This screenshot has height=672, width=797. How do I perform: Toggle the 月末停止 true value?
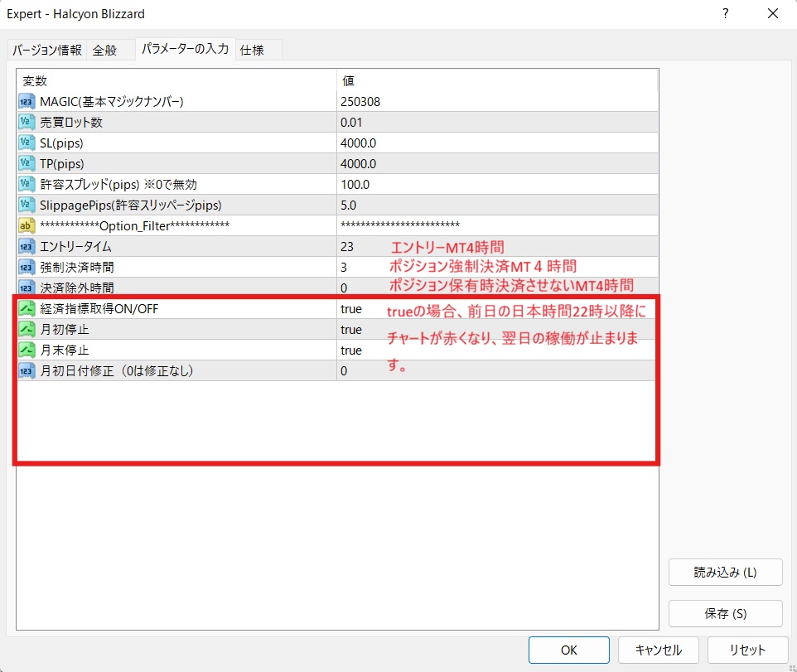(351, 350)
